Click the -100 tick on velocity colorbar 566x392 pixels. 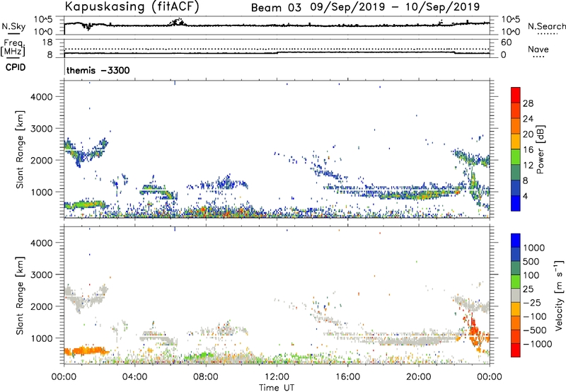(x=535, y=316)
